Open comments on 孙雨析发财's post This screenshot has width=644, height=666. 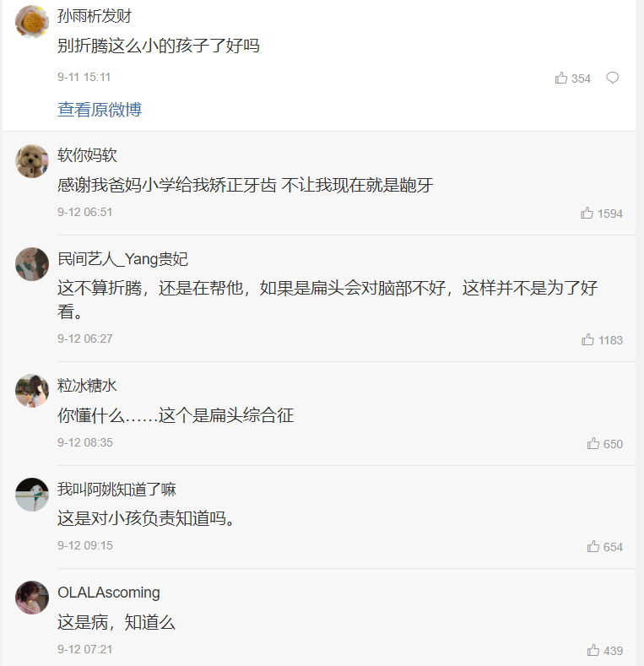(x=613, y=79)
